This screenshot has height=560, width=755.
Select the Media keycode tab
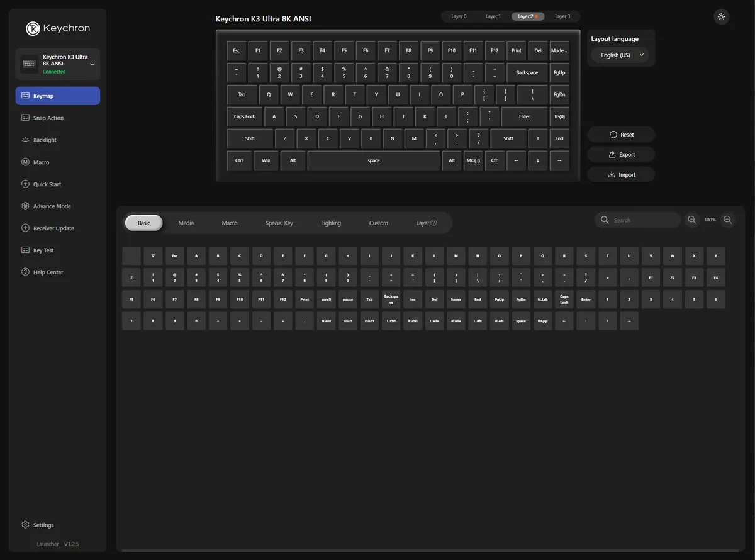[x=186, y=223]
